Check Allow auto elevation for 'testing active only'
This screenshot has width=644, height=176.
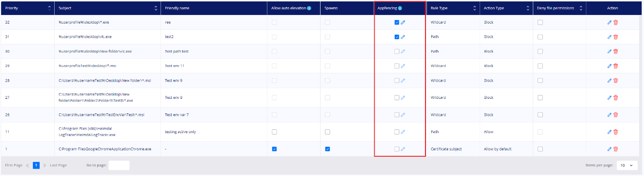274,132
